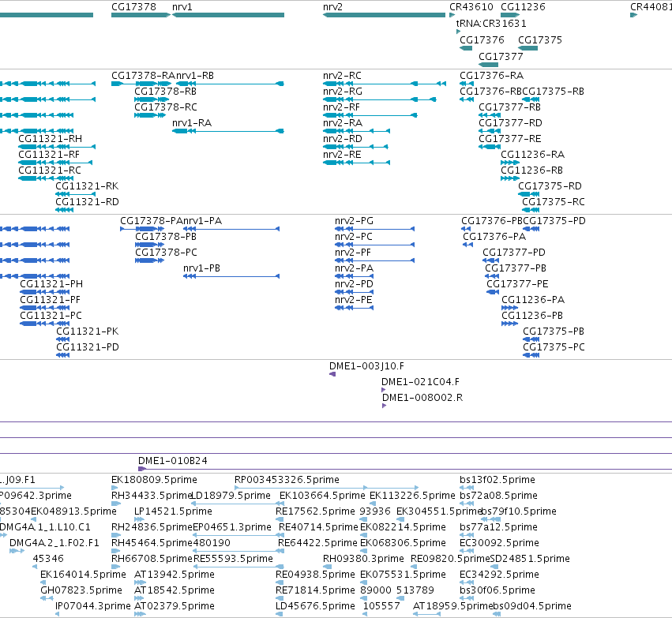This screenshot has width=672, height=618.
Task: Open the nrv1-PB protein label
Action: (201, 268)
